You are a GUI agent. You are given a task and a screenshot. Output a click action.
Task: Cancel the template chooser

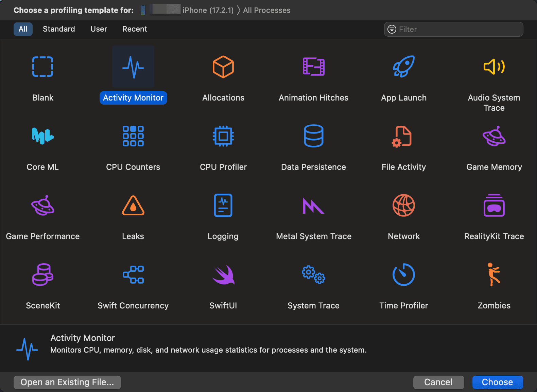coord(438,382)
